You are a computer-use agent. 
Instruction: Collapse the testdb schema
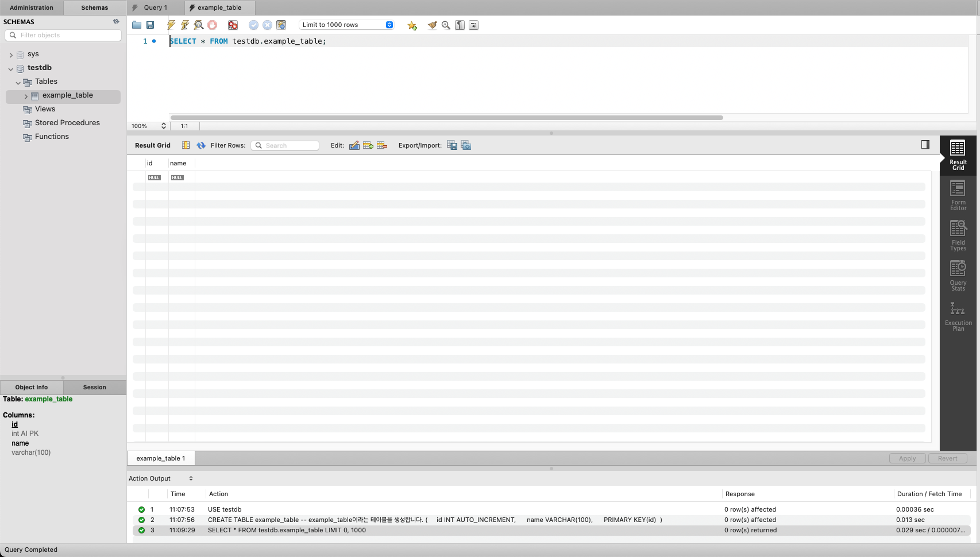point(11,68)
